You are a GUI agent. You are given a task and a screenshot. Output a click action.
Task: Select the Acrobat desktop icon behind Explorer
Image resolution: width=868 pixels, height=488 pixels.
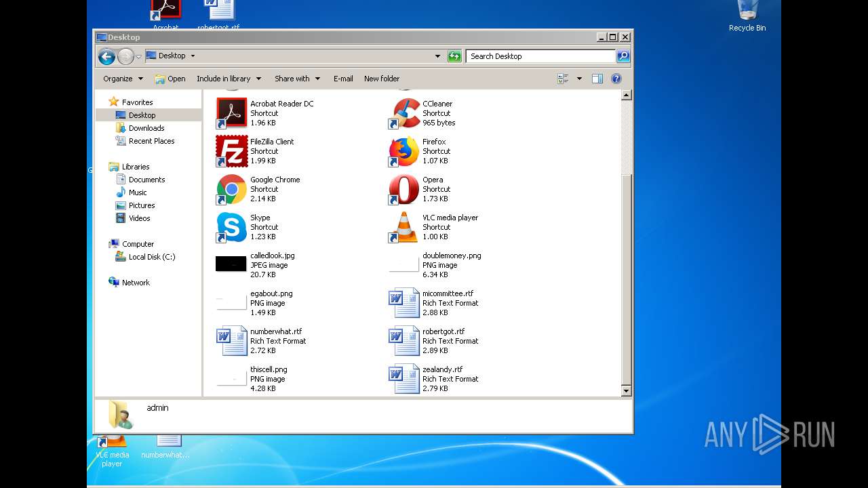165,15
